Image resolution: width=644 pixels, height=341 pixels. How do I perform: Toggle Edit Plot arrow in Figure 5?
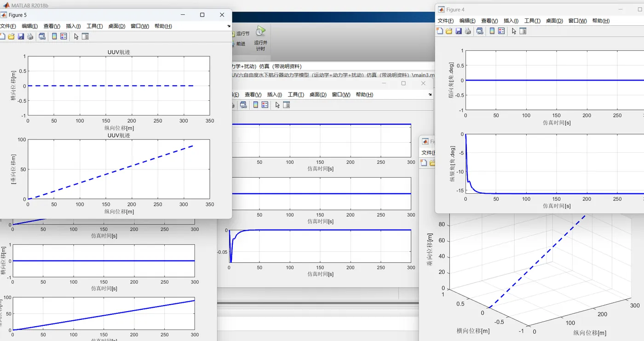(x=76, y=36)
